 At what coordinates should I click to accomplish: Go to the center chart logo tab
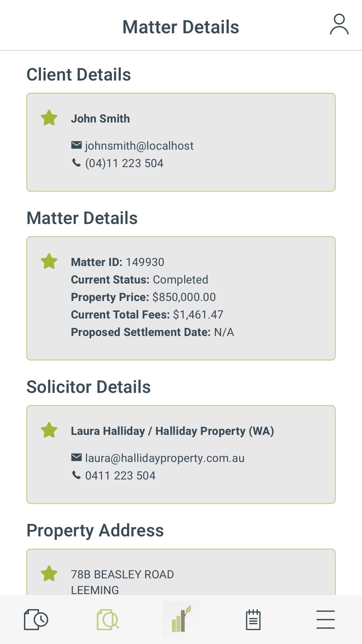[181, 619]
